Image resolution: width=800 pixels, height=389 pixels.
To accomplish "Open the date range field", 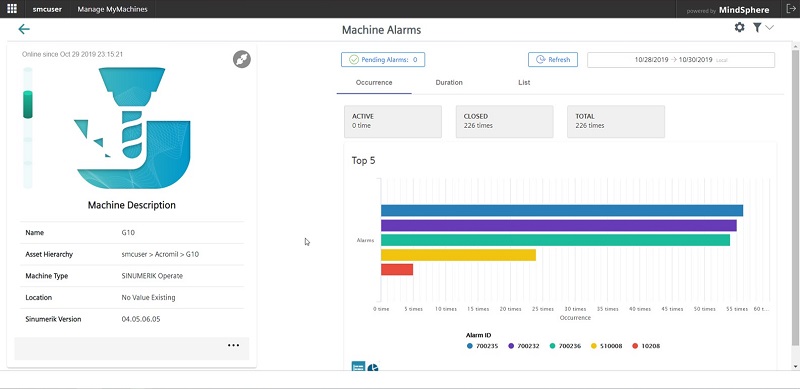I will (681, 60).
